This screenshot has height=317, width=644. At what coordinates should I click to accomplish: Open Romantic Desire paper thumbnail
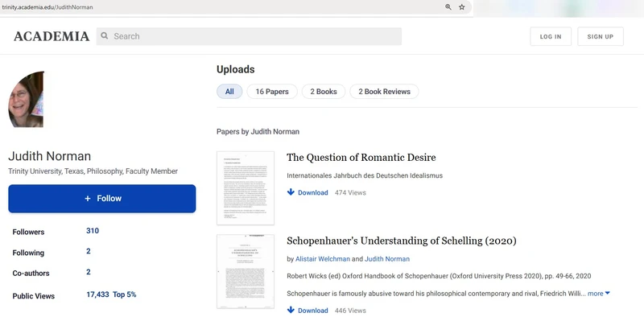point(246,188)
